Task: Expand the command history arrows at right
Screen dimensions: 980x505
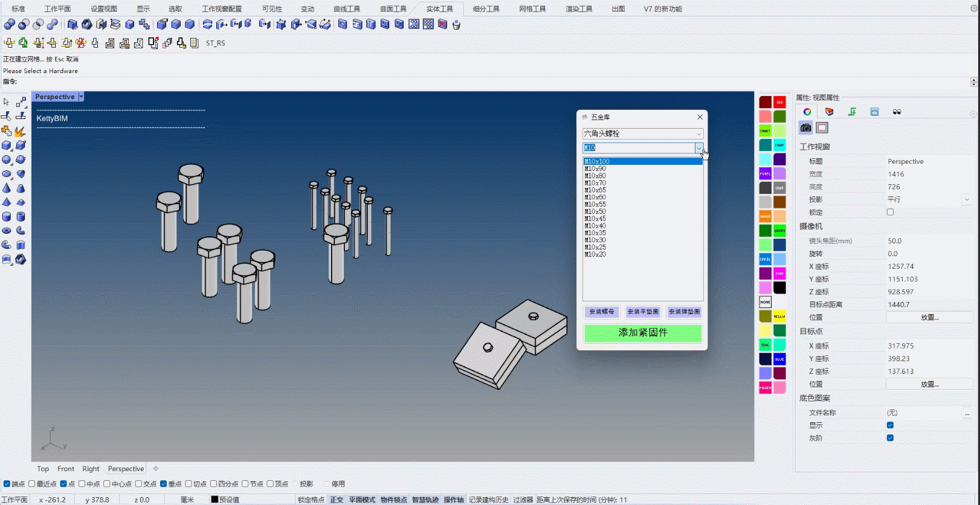Action: click(973, 82)
